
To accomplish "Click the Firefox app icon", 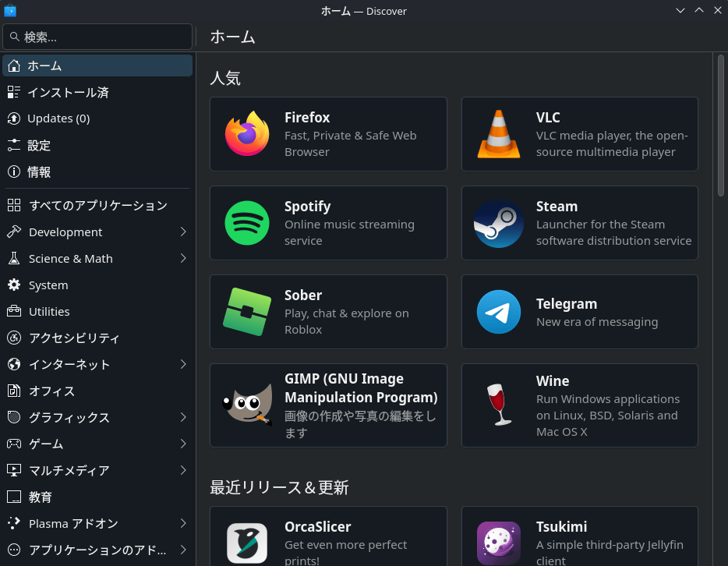I will pyautogui.click(x=247, y=134).
